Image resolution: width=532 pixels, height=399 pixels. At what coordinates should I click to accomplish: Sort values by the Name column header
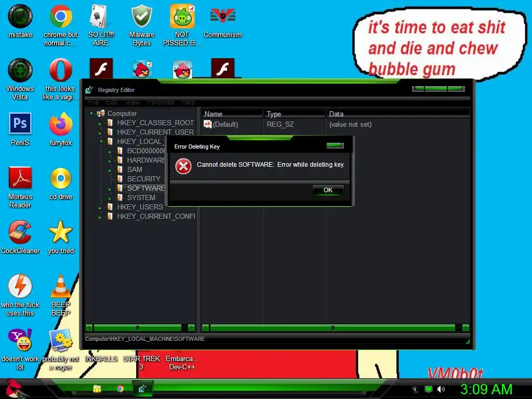pos(232,114)
